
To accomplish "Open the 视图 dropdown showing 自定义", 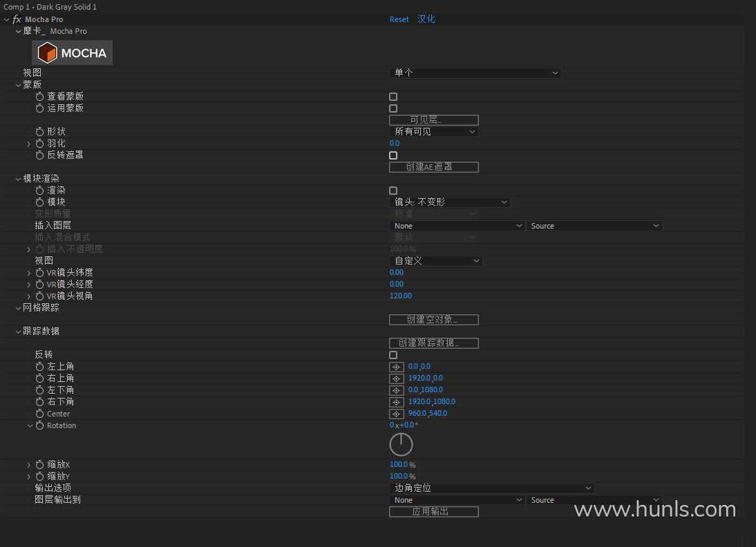I will 436,261.
